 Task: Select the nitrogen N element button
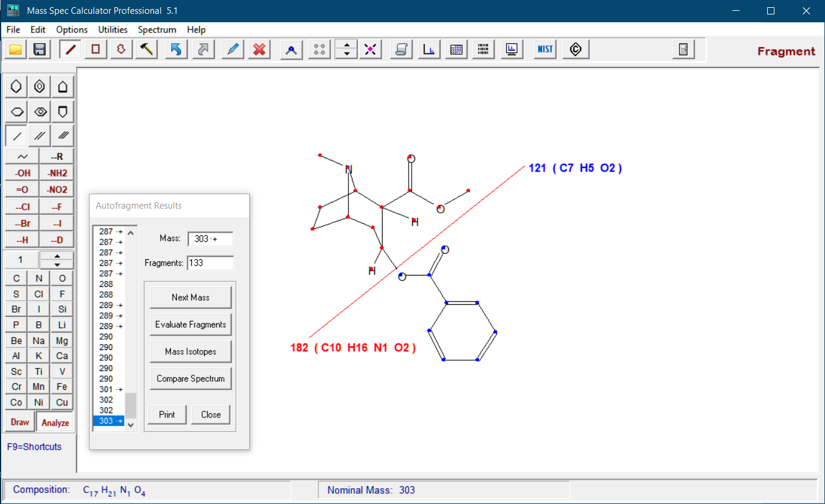pyautogui.click(x=39, y=278)
